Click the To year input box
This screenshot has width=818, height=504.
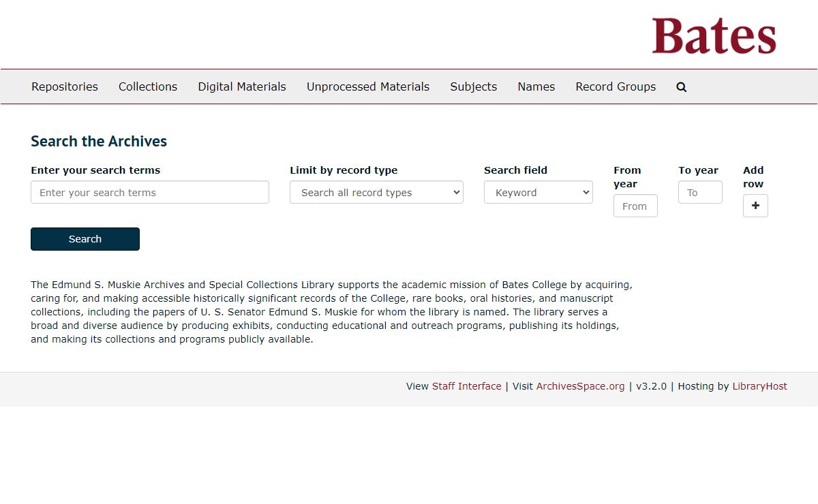[x=700, y=192]
